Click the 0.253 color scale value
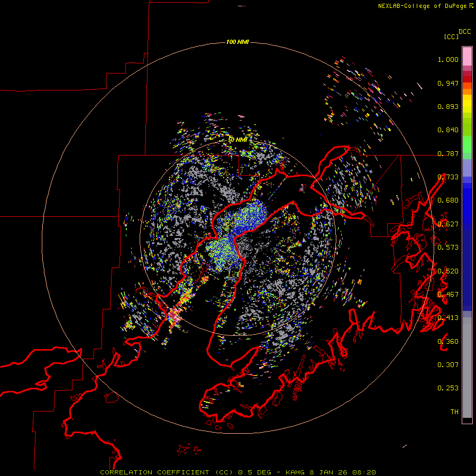The height and width of the screenshot is (476, 476). (x=448, y=388)
